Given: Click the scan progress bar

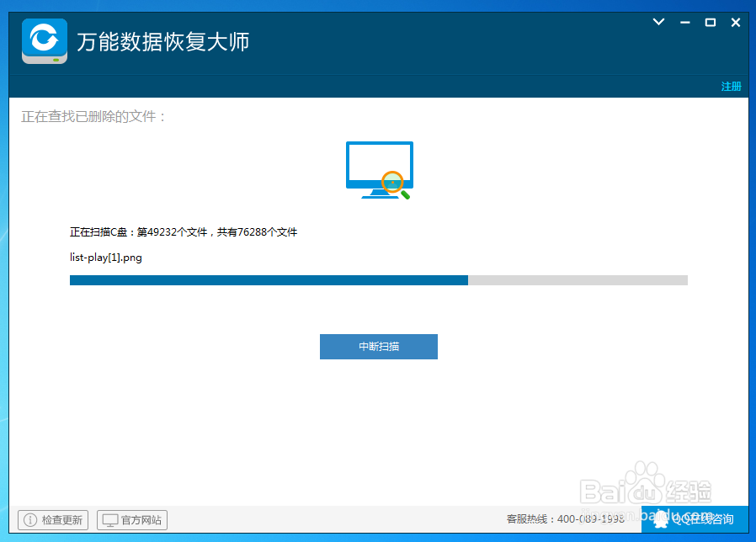Looking at the screenshot, I should 379,280.
